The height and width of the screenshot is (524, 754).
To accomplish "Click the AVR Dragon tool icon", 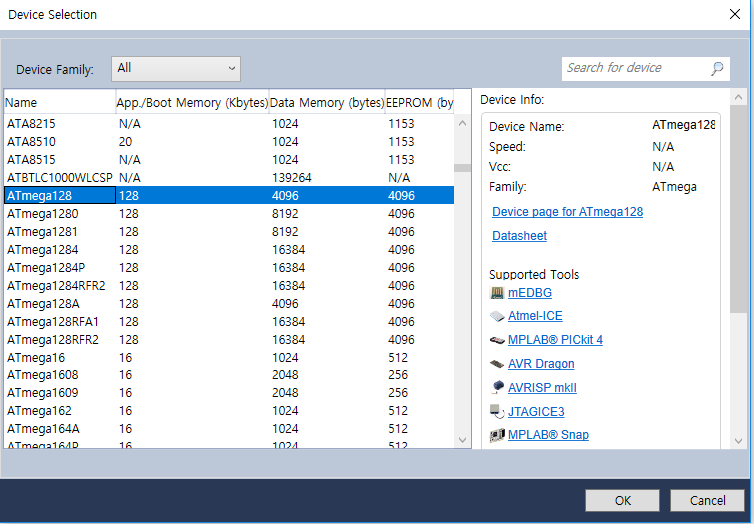I will pos(497,364).
